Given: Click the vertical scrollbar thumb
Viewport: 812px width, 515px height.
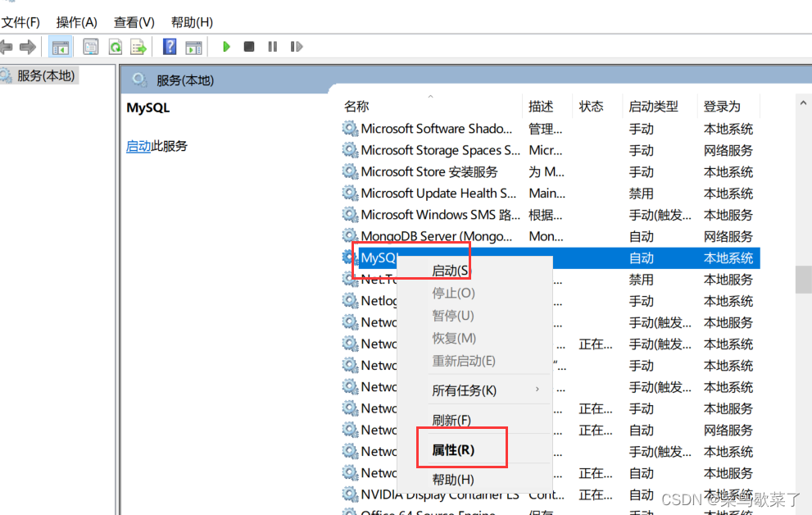Looking at the screenshot, I should point(803,280).
